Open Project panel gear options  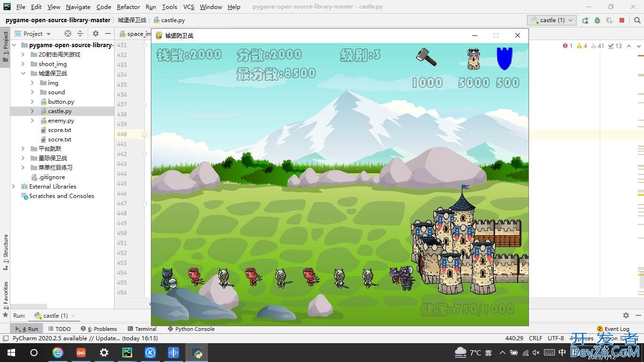tap(96, 33)
